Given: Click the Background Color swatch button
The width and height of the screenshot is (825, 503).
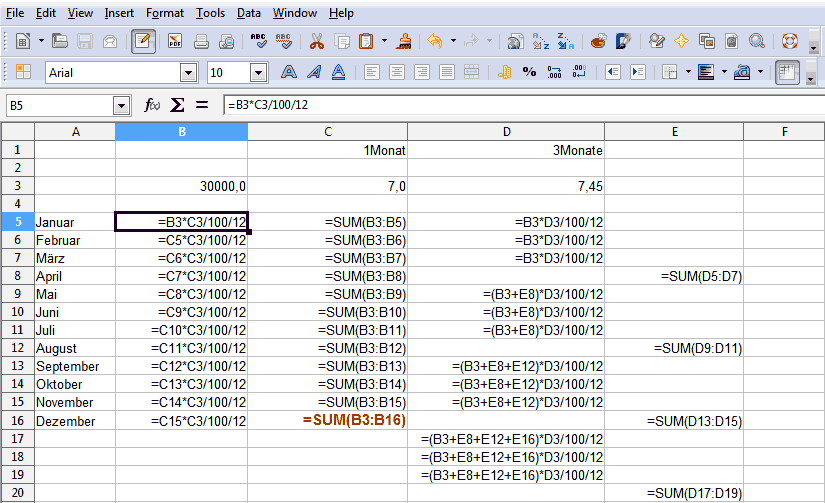Looking at the screenshot, I should [x=706, y=72].
